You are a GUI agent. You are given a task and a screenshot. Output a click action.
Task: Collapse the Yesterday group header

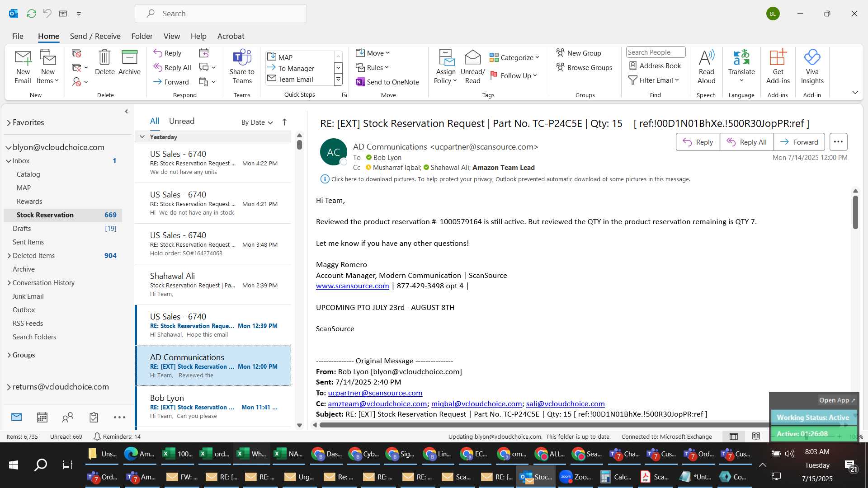(x=142, y=137)
